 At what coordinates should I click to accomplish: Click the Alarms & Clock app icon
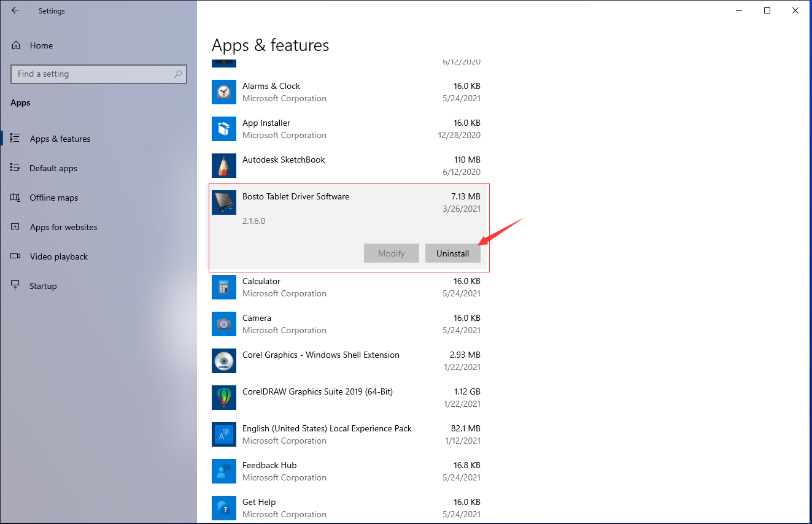point(224,92)
